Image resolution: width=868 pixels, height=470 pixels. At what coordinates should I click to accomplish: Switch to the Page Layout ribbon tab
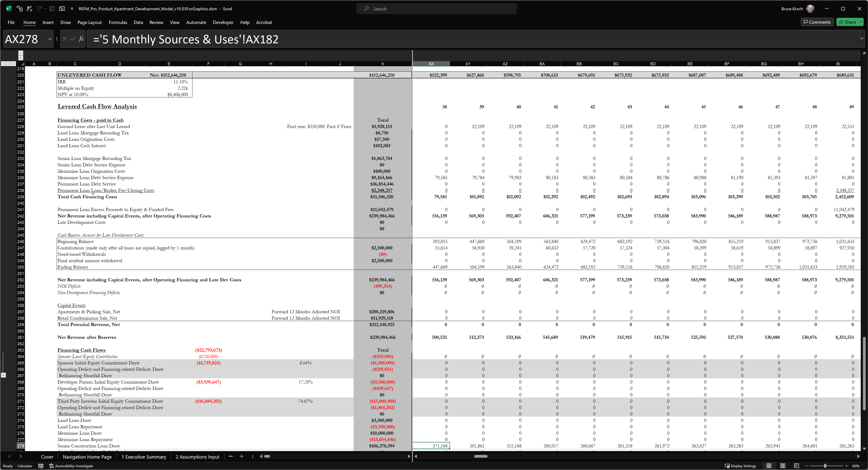(89, 22)
